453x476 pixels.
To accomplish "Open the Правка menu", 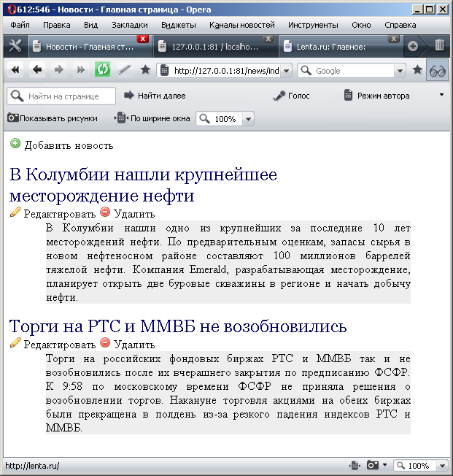I will pyautogui.click(x=57, y=25).
